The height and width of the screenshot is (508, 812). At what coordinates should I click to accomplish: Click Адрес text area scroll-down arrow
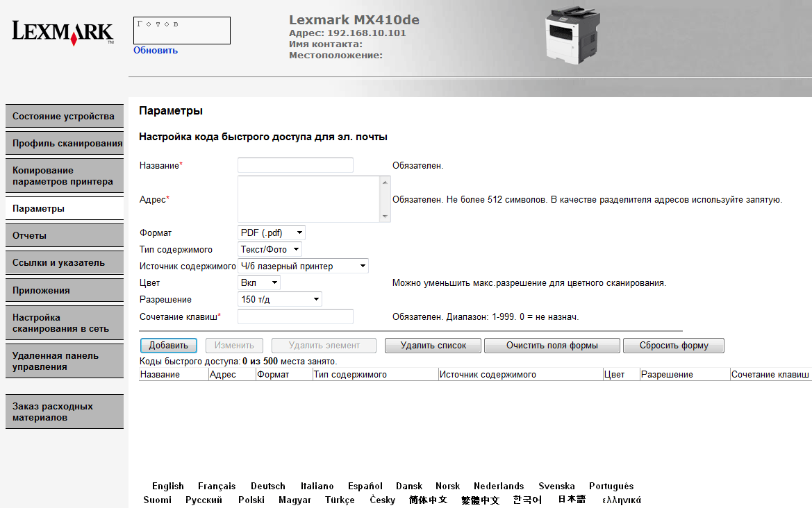click(385, 217)
